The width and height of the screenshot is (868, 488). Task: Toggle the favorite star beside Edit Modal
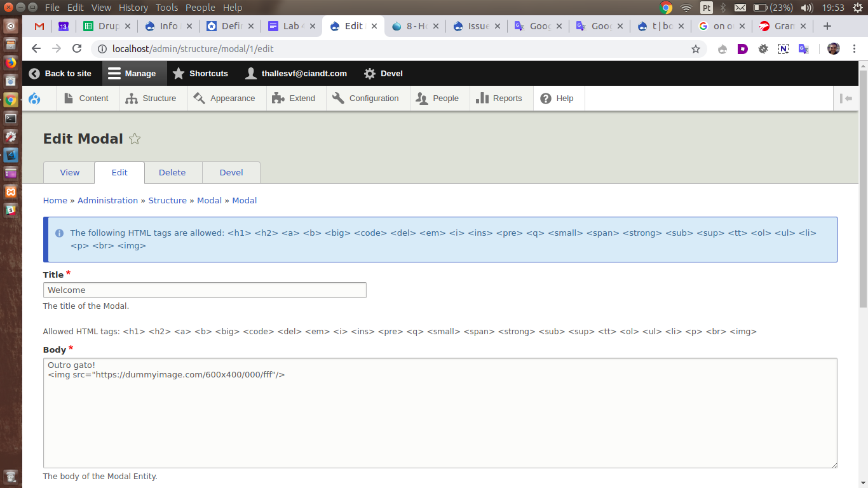click(x=134, y=139)
